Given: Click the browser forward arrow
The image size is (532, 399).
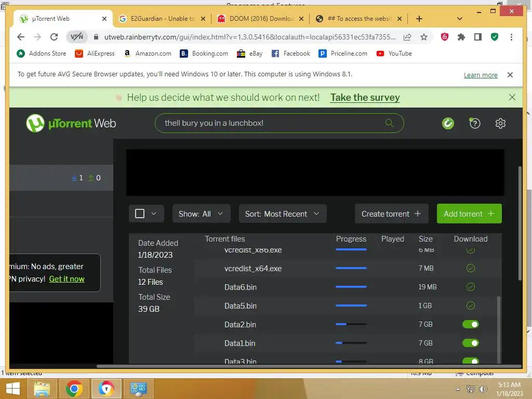Looking at the screenshot, I should coord(37,37).
